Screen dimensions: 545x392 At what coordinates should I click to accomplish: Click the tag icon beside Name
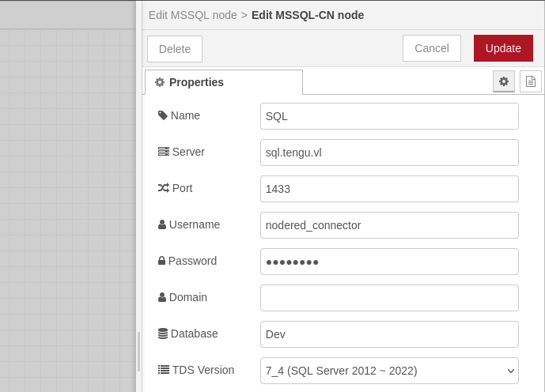click(x=163, y=115)
